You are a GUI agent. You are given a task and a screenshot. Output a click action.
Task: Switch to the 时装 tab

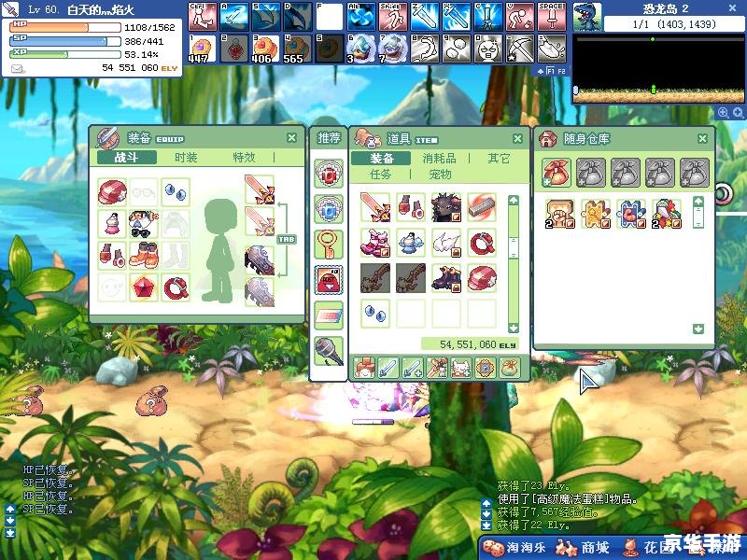[x=186, y=158]
